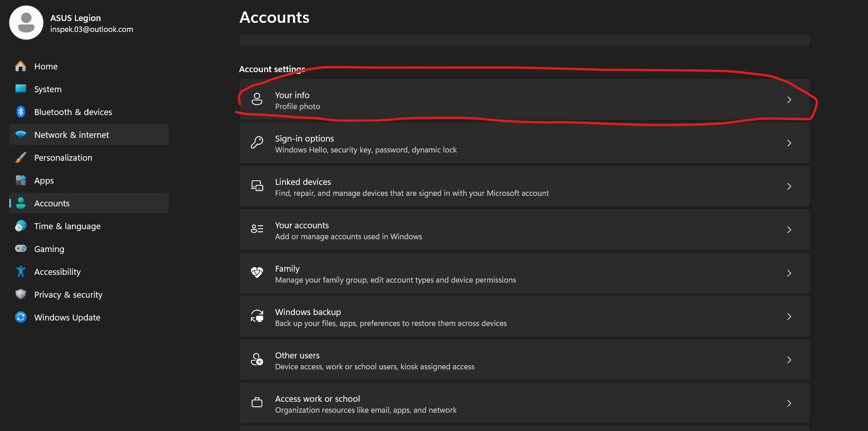Click the Home icon in sidebar
Image resolution: width=868 pixels, height=431 pixels.
(x=21, y=66)
